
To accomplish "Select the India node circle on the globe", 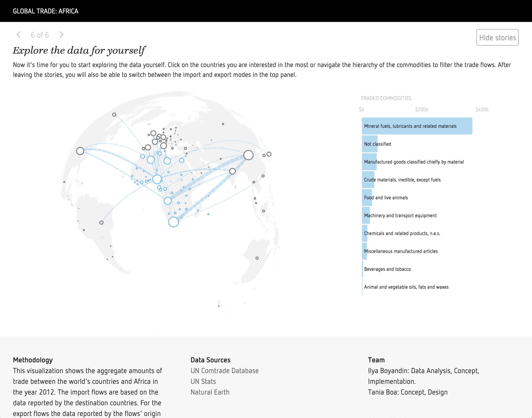I will click(232, 171).
